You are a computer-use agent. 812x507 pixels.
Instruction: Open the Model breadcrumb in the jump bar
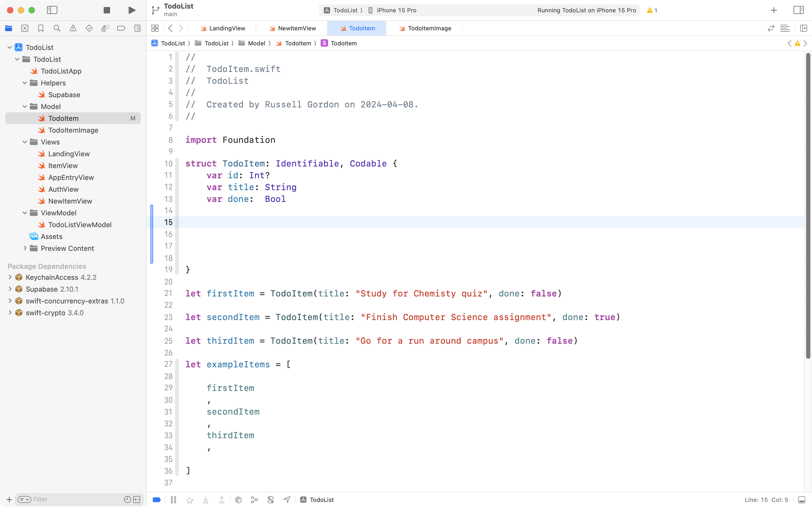257,43
